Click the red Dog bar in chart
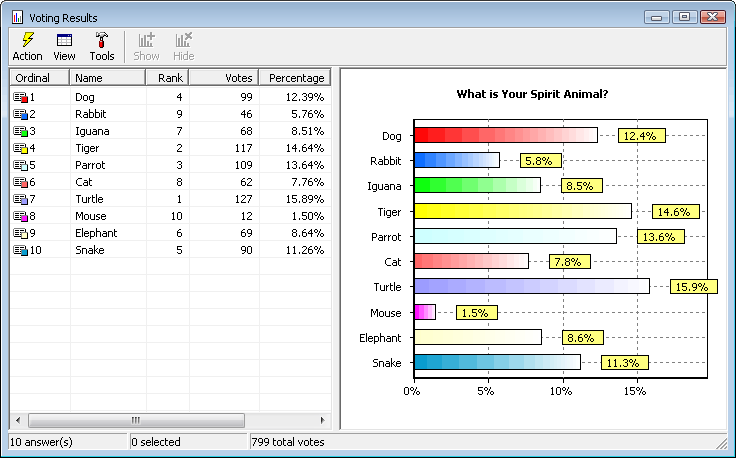The width and height of the screenshot is (736, 458). 505,135
